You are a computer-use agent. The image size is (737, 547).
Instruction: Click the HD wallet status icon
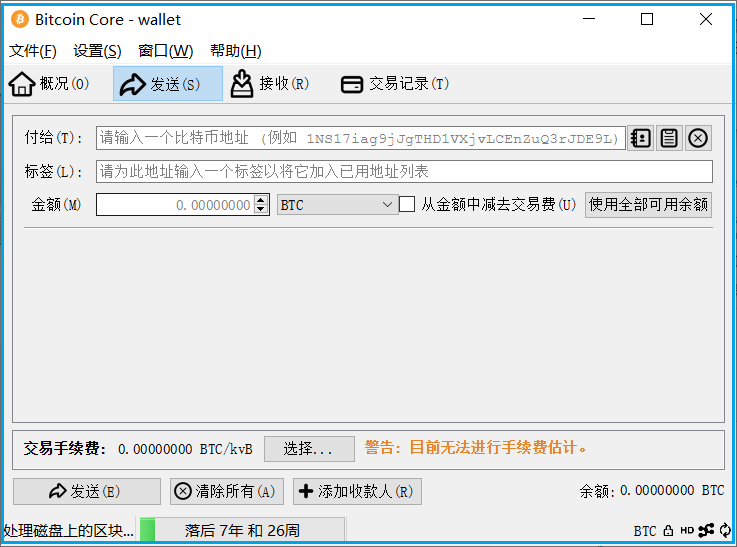click(x=687, y=531)
